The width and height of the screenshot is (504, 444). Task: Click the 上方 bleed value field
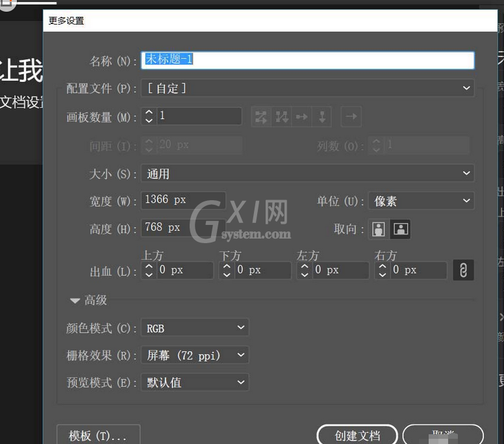pyautogui.click(x=185, y=270)
